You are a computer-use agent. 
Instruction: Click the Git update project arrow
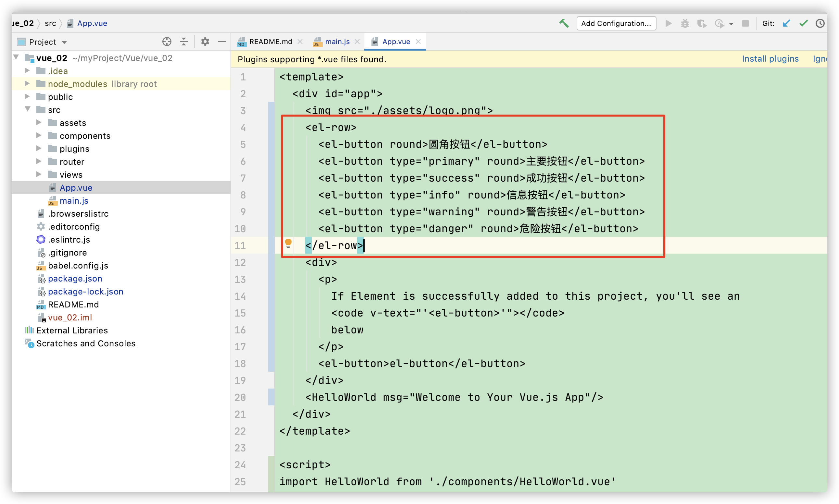(x=786, y=23)
